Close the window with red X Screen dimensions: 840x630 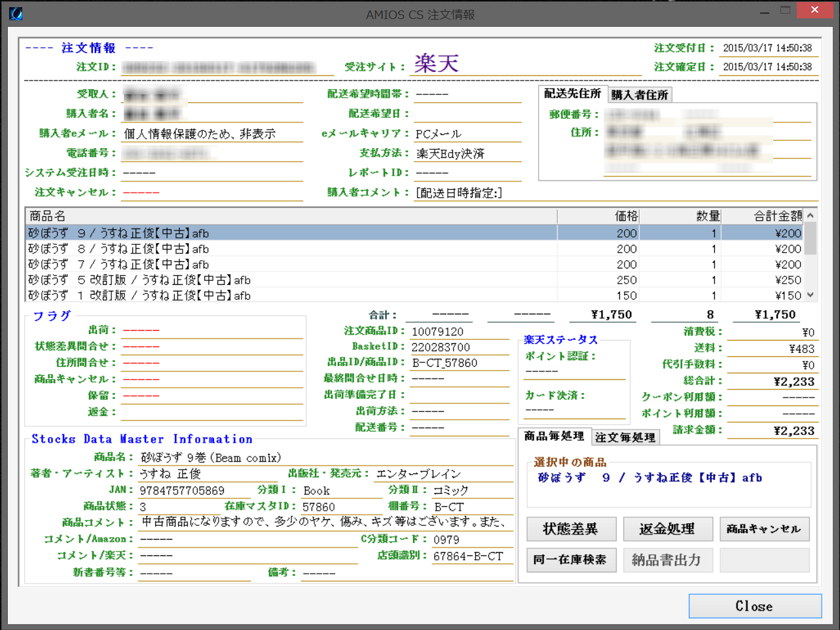[814, 10]
